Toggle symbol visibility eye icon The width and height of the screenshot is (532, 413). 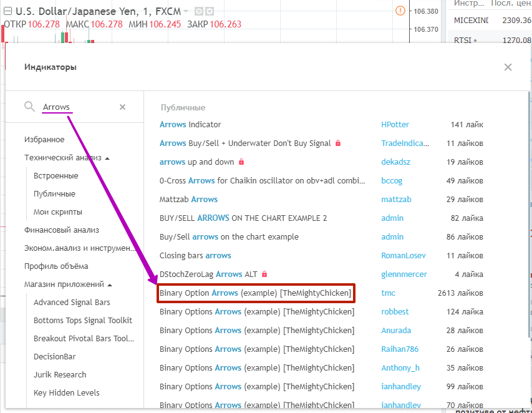(198, 11)
